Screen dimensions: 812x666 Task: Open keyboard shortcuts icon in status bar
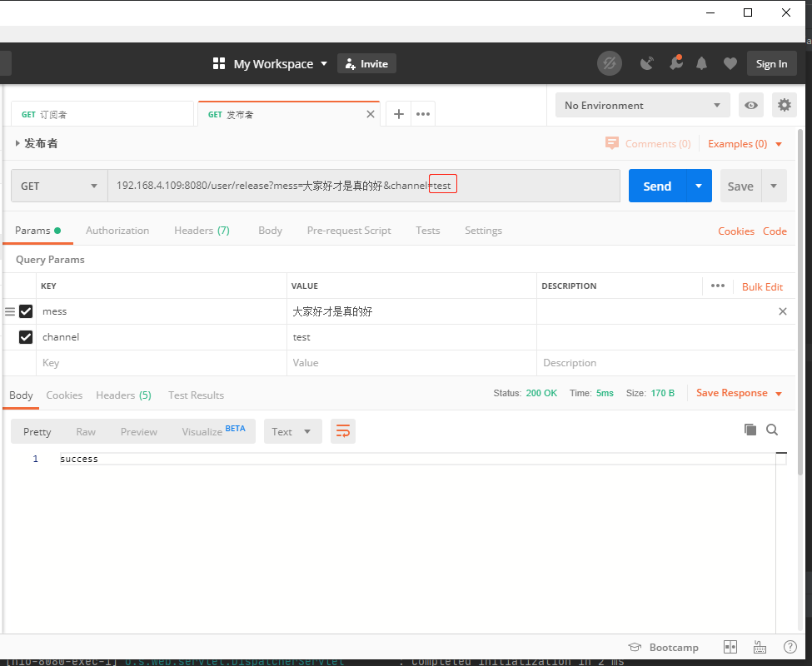pos(759,647)
